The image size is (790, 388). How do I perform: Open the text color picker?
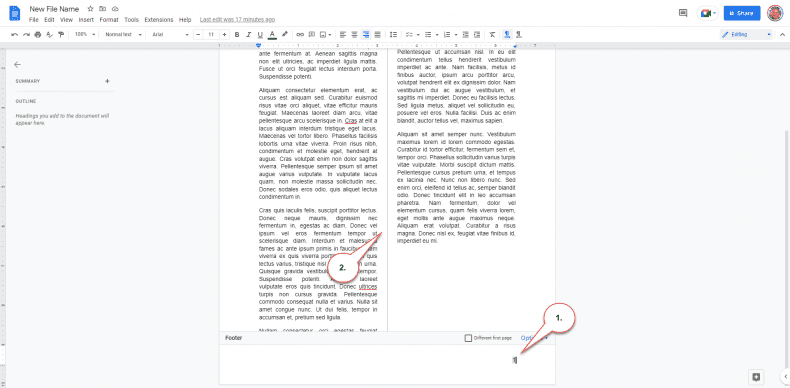click(272, 35)
